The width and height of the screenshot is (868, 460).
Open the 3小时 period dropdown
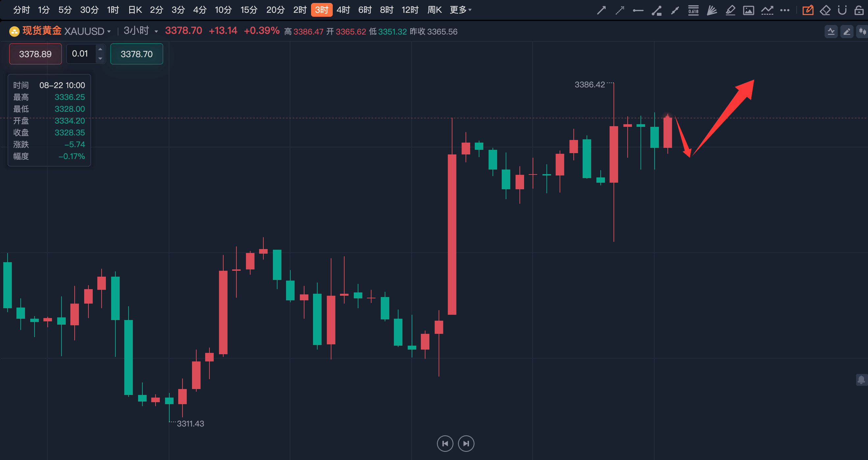click(x=140, y=31)
